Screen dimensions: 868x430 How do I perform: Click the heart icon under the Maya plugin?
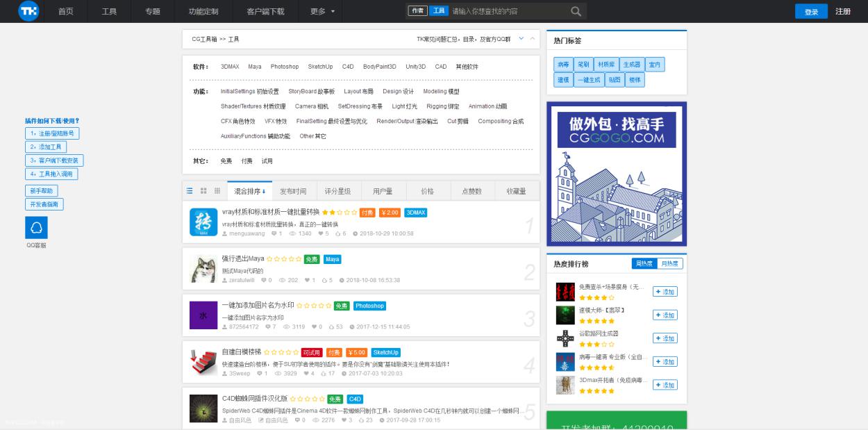[306, 281]
